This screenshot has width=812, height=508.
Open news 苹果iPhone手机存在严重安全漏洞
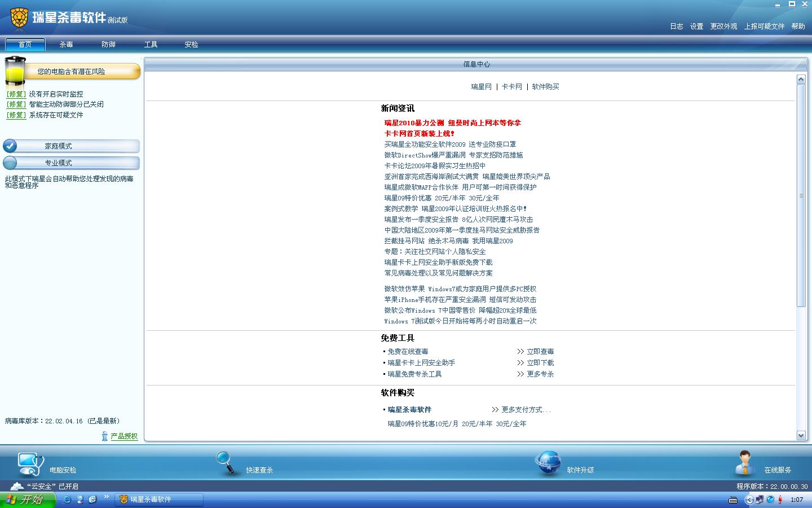[x=460, y=300]
